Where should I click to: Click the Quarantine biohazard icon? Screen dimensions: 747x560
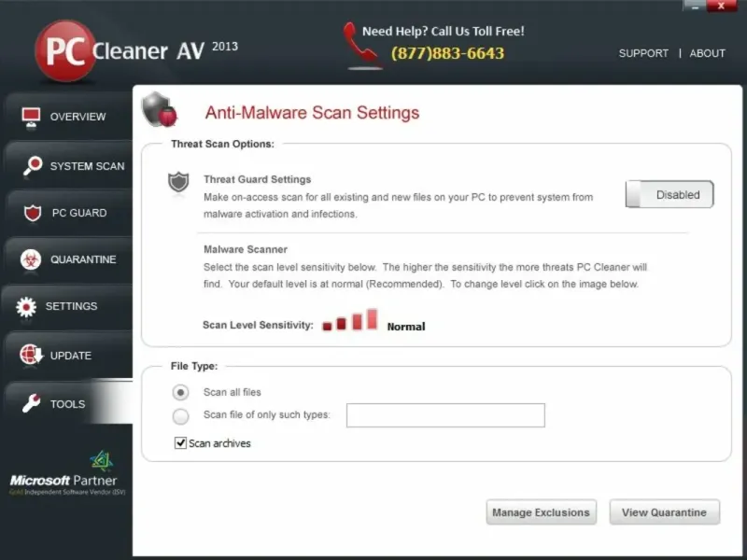pyautogui.click(x=31, y=259)
